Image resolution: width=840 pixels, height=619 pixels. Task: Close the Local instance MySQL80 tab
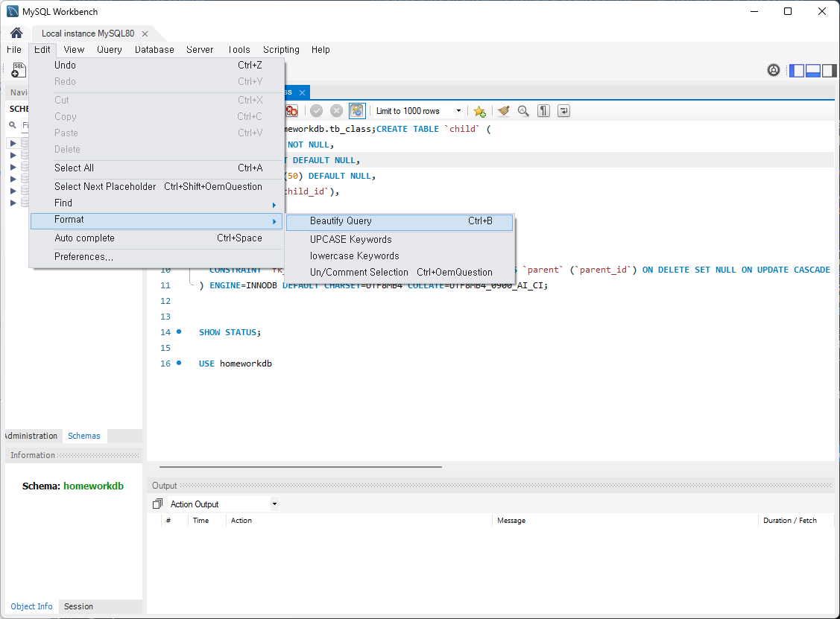(145, 34)
